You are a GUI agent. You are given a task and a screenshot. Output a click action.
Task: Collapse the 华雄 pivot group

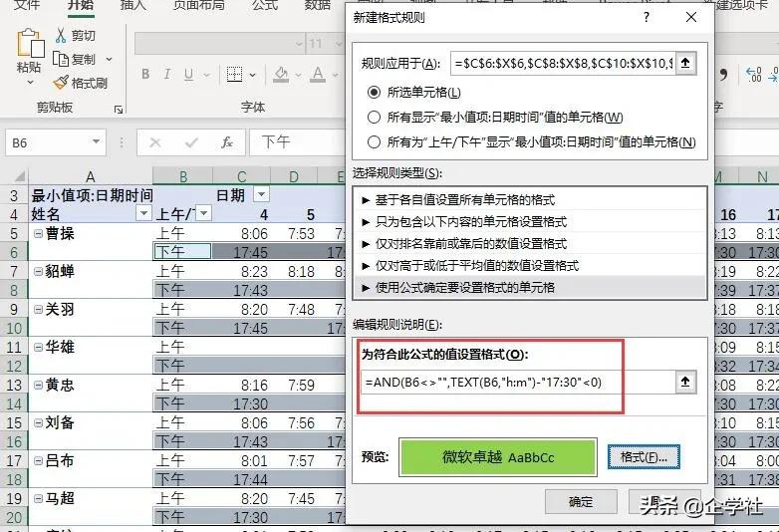point(38,347)
